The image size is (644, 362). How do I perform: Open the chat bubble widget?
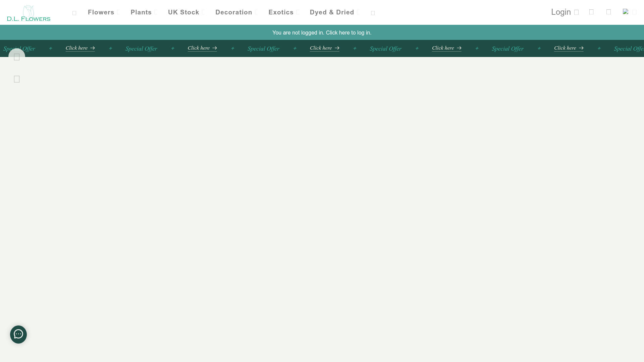[x=18, y=335]
